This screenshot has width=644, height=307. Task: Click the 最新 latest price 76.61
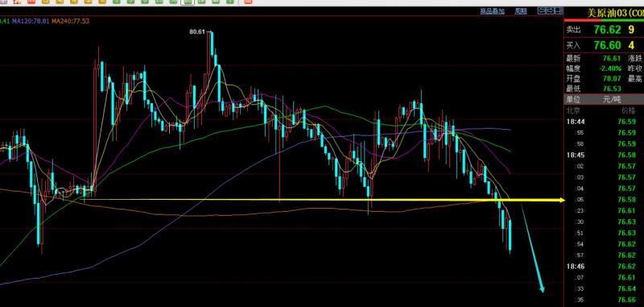[611, 59]
